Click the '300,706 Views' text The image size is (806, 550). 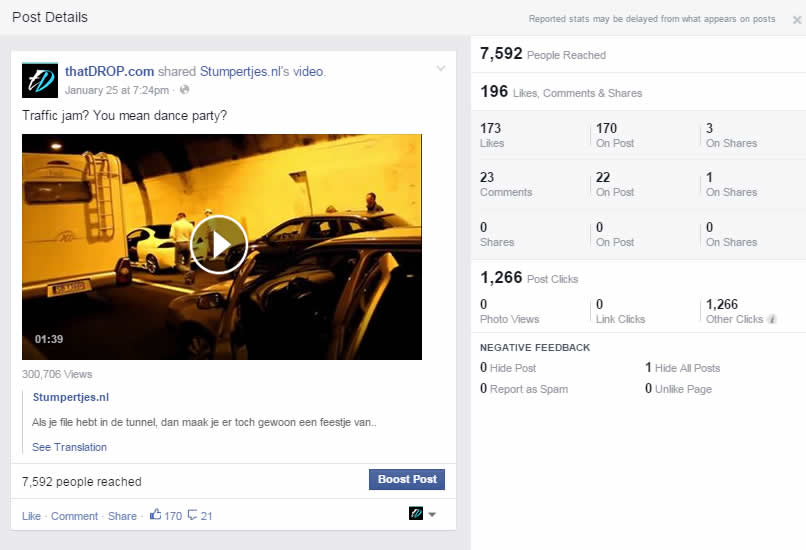(57, 374)
